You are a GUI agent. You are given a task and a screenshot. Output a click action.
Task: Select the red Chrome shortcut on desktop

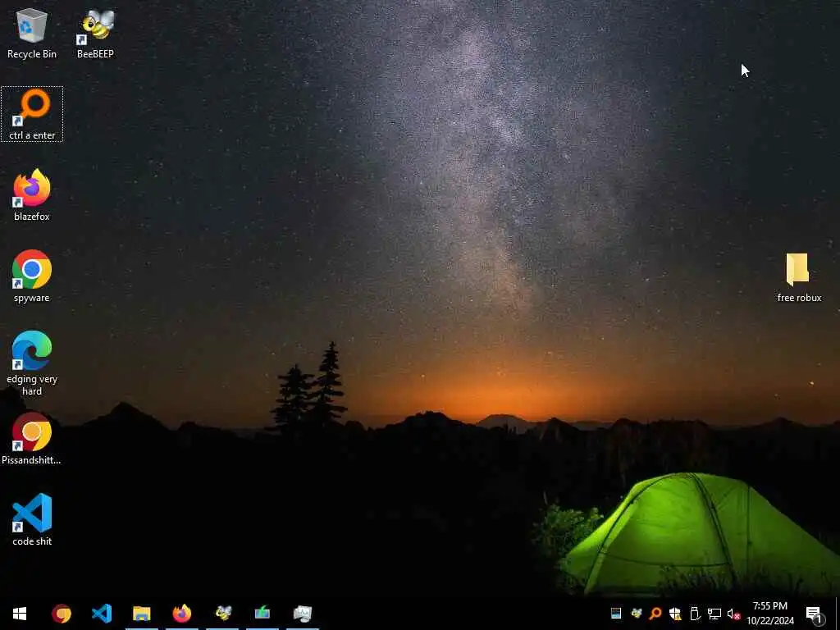click(x=32, y=439)
